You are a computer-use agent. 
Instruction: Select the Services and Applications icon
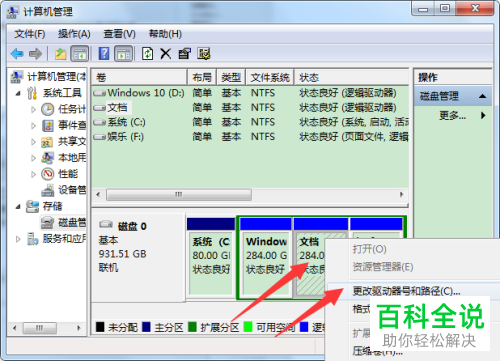[33, 239]
